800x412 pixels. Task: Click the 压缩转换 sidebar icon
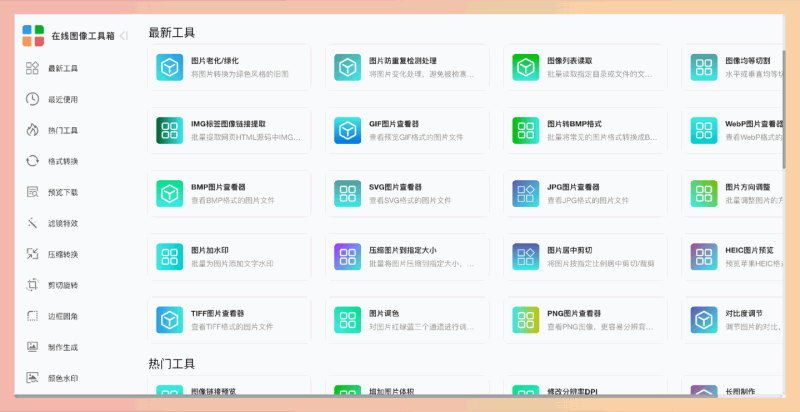click(33, 254)
